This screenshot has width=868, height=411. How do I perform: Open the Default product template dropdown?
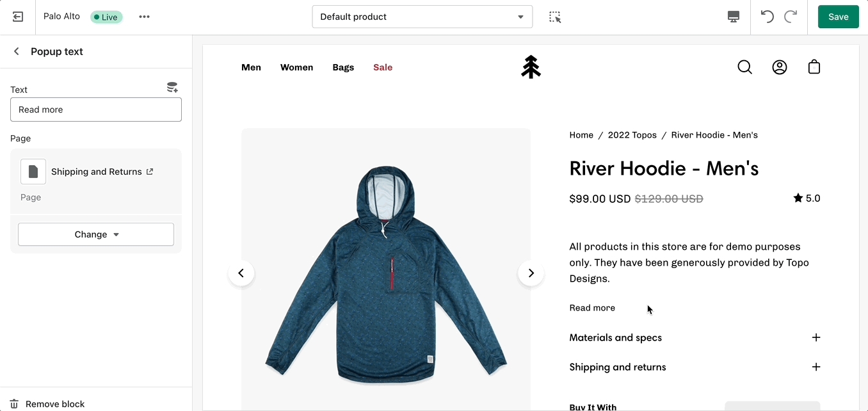(422, 17)
